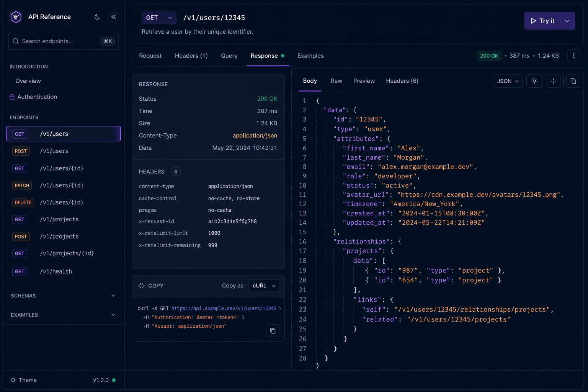Collapse the sidebar with the double-chevron icon

click(113, 17)
